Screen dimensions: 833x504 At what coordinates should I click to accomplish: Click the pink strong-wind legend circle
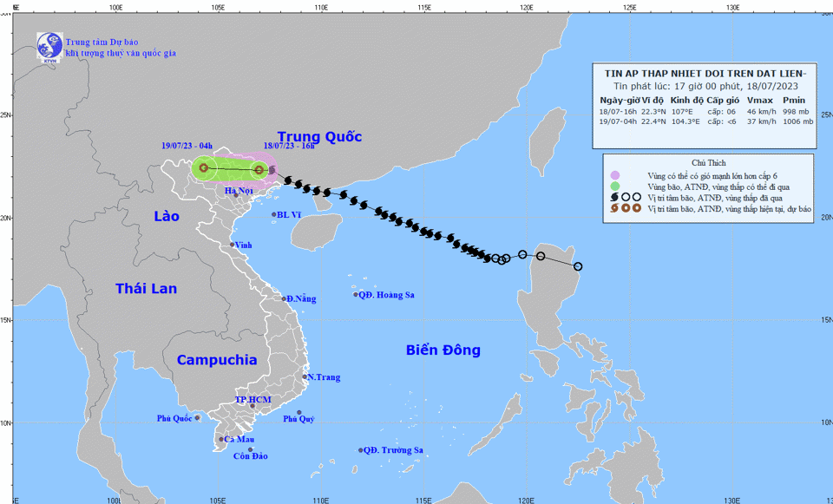tap(615, 175)
